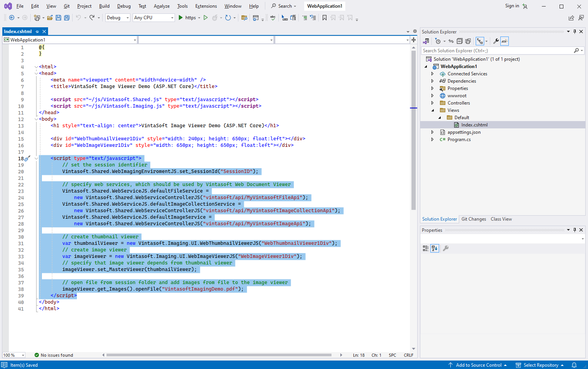Open the Build menu
The width and height of the screenshot is (588, 369).
click(104, 6)
